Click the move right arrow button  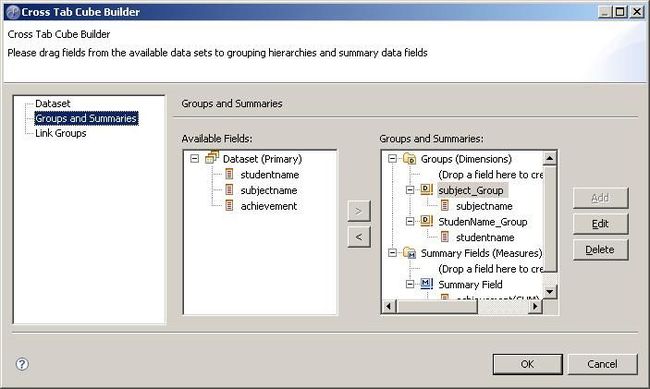pyautogui.click(x=359, y=211)
